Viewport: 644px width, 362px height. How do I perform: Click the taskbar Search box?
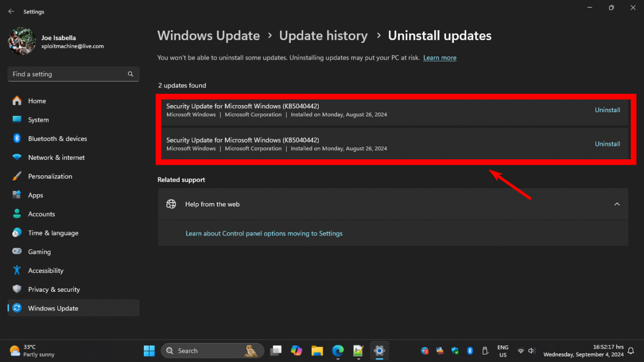213,351
